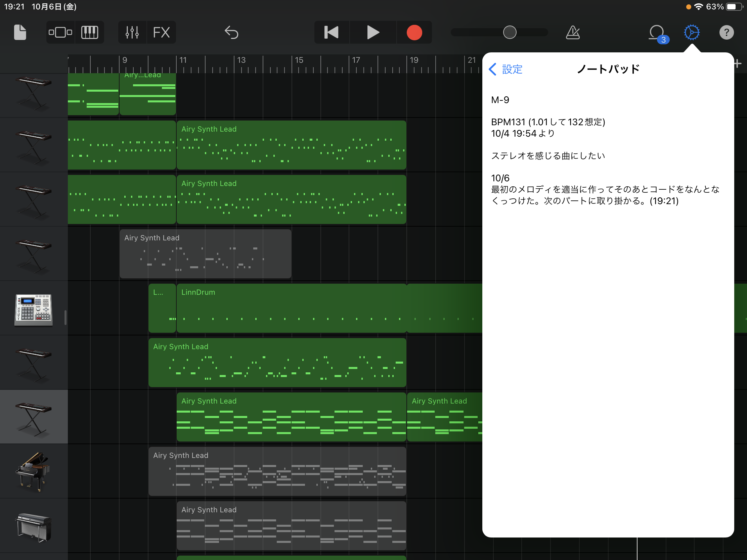This screenshot has height=560, width=747.
Task: Open the help question mark
Action: point(727,33)
